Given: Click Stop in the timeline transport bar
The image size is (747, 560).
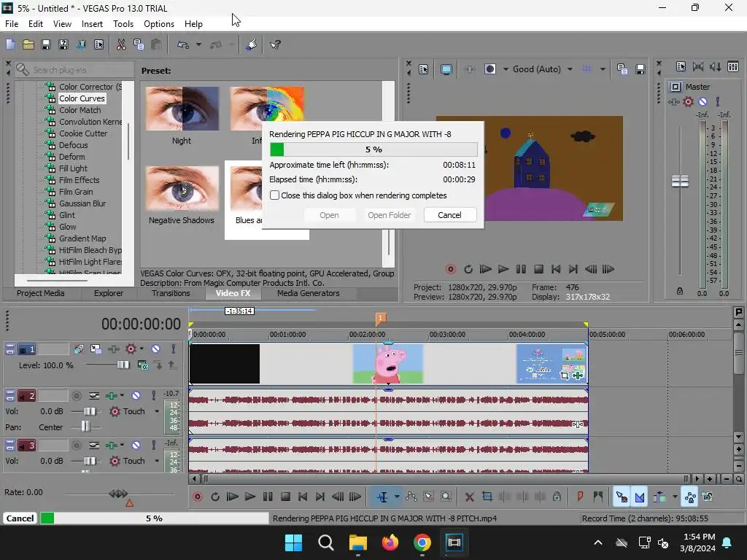Looking at the screenshot, I should [x=285, y=497].
